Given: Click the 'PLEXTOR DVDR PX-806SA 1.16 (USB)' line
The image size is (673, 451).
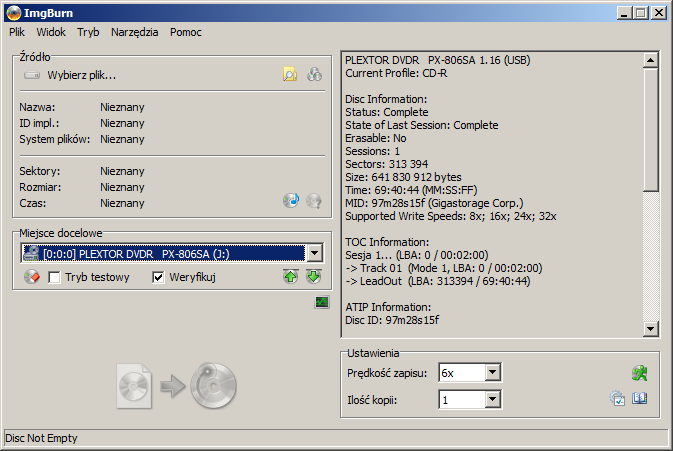Looking at the screenshot, I should point(438,60).
